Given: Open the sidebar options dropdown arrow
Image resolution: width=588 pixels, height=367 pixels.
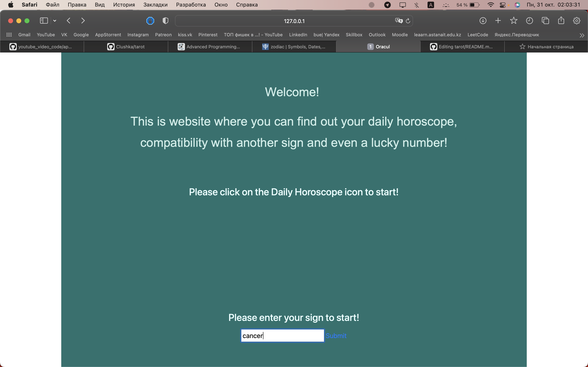Looking at the screenshot, I should pos(55,21).
